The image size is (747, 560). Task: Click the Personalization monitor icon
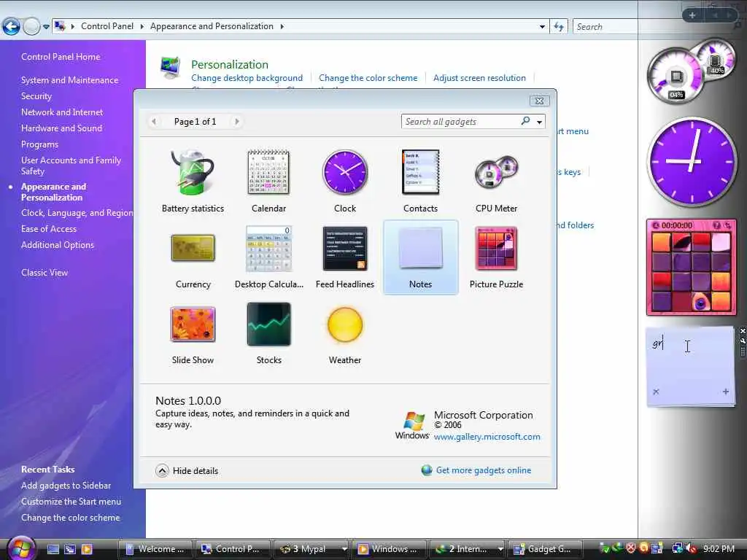pos(171,68)
